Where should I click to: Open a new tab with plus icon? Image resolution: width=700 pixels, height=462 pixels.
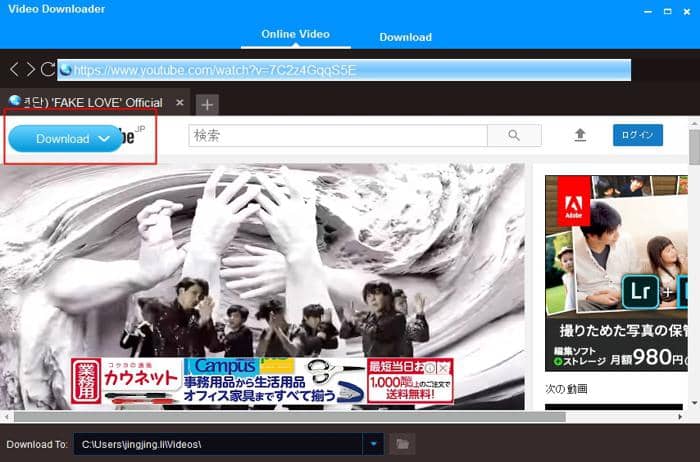[x=207, y=105]
